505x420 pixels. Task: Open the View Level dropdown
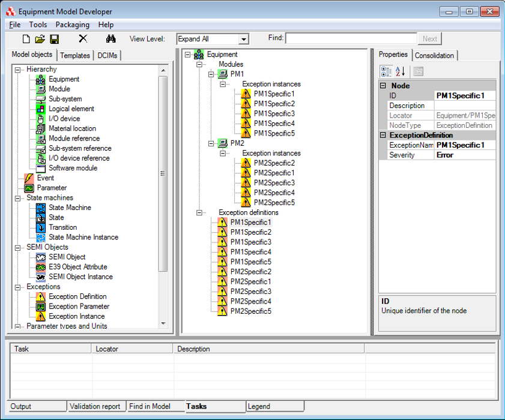tap(243, 39)
